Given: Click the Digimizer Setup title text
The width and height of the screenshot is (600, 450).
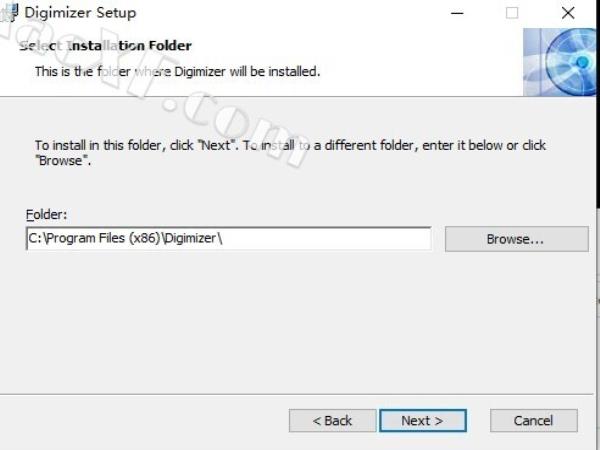Looking at the screenshot, I should tap(80, 13).
